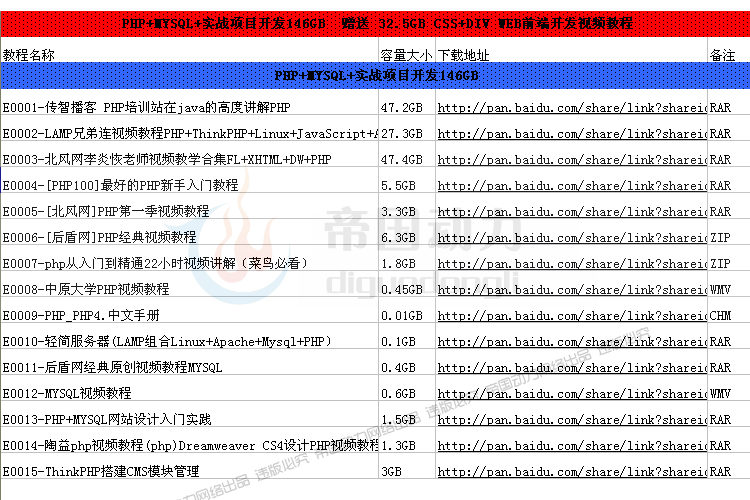The image size is (750, 500).
Task: Select cell E0002-LAMP兄弟连视频教程
Action: pos(189,128)
